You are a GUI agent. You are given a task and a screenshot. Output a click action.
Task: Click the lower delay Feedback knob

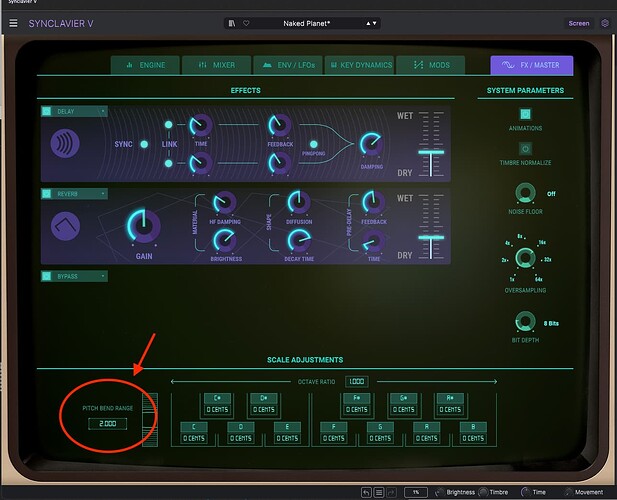[x=279, y=163]
